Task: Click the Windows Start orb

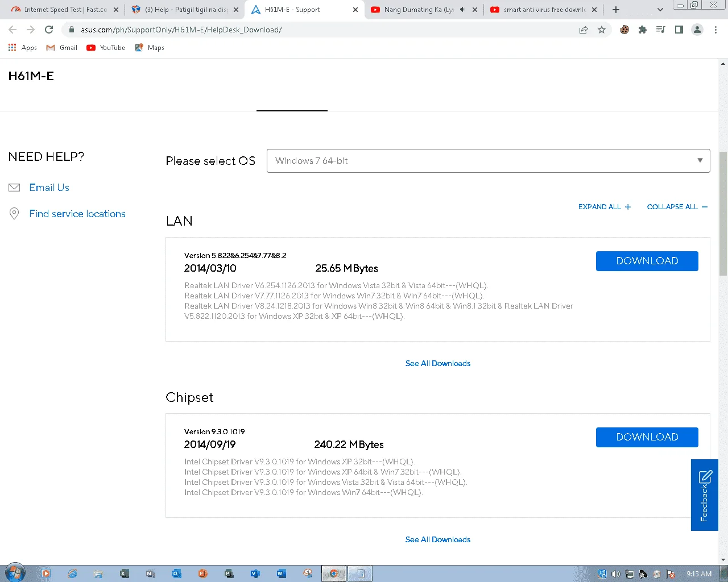Action: click(x=15, y=573)
